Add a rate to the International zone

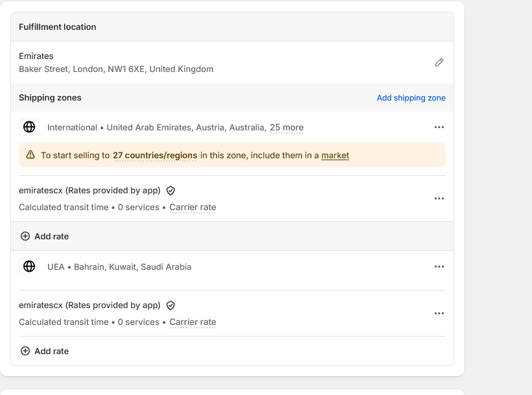click(45, 236)
